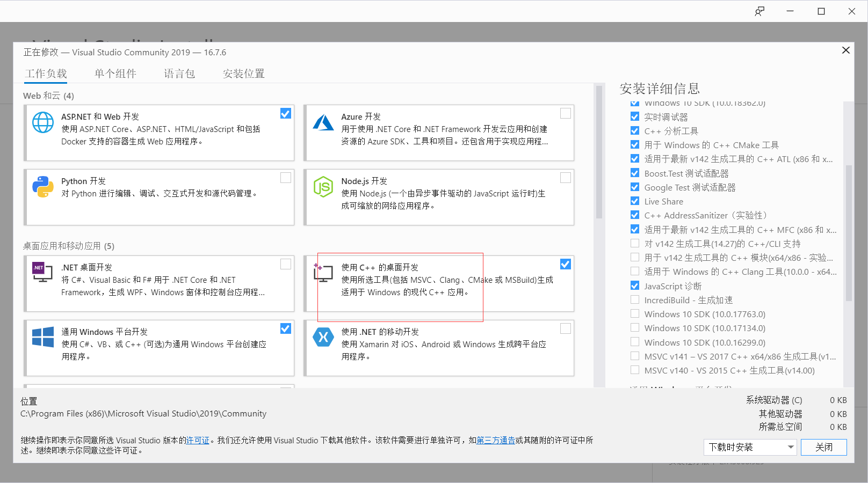Check the Node.js 开发 workload
This screenshot has width=868, height=483.
566,178
